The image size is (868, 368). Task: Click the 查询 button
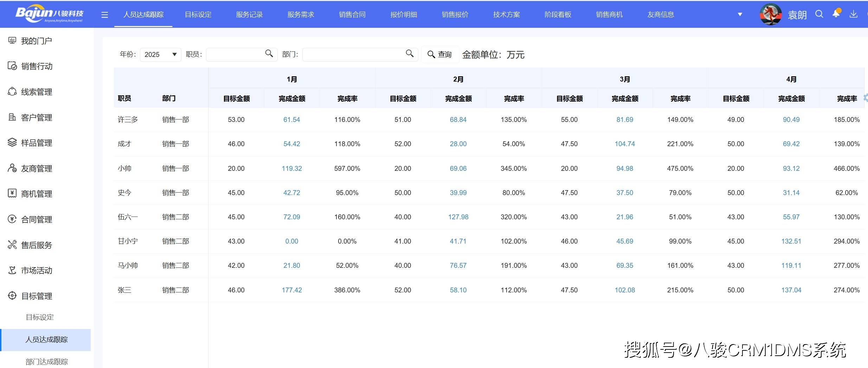click(439, 54)
